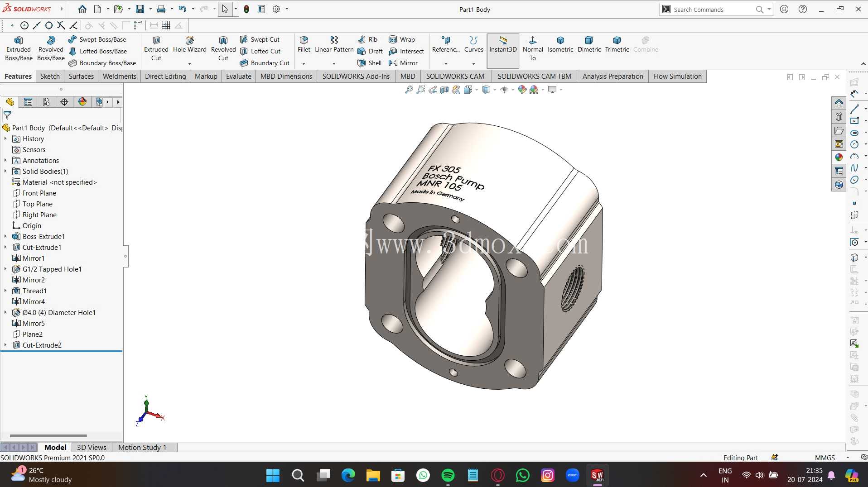Screen dimensions: 868x487
Task: Switch to Isometric view
Action: tap(560, 45)
